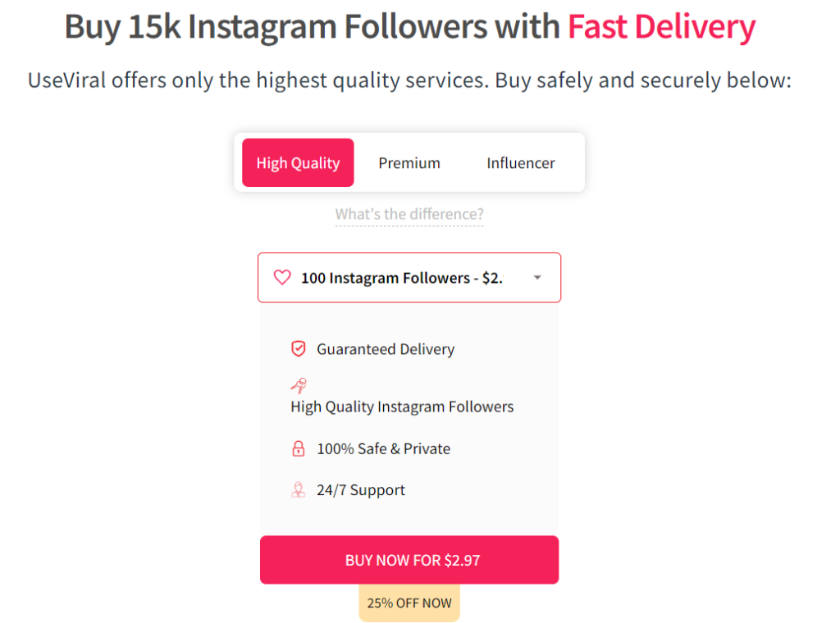Screen dimensions: 840x623
Task: Click the heart icon in followers dropdown
Action: point(282,278)
